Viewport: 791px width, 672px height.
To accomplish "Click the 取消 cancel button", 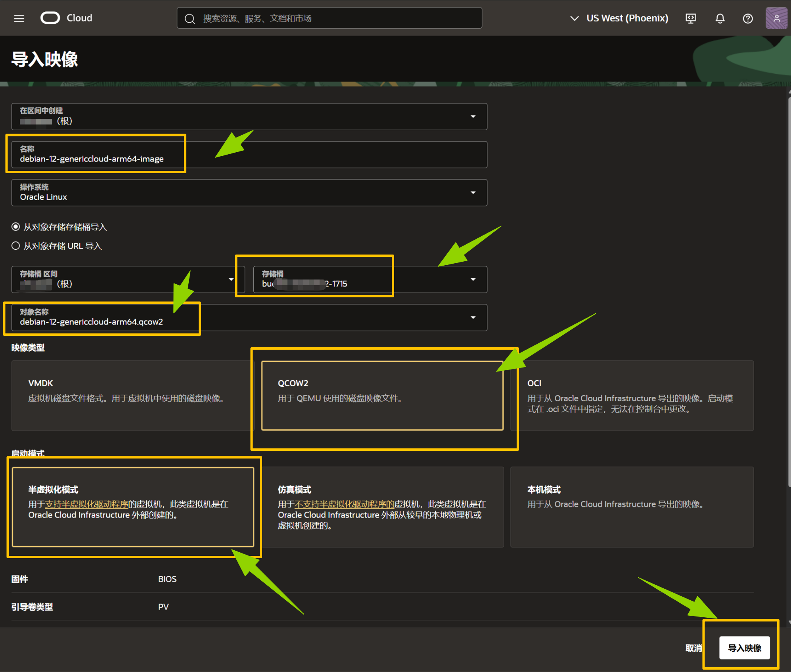I will pos(693,648).
